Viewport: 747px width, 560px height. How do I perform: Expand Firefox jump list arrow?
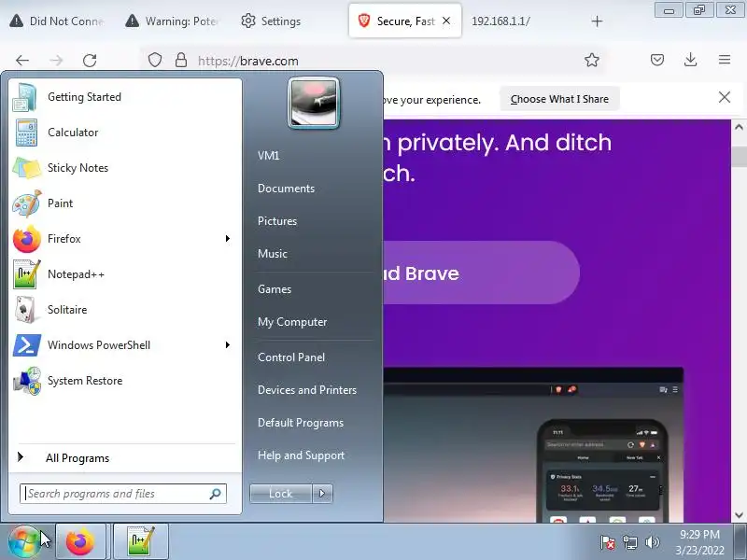(228, 239)
